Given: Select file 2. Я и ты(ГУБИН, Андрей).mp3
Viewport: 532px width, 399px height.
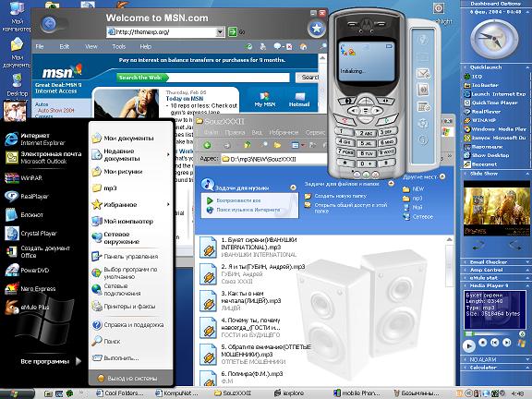Looking at the screenshot, I should [x=252, y=273].
